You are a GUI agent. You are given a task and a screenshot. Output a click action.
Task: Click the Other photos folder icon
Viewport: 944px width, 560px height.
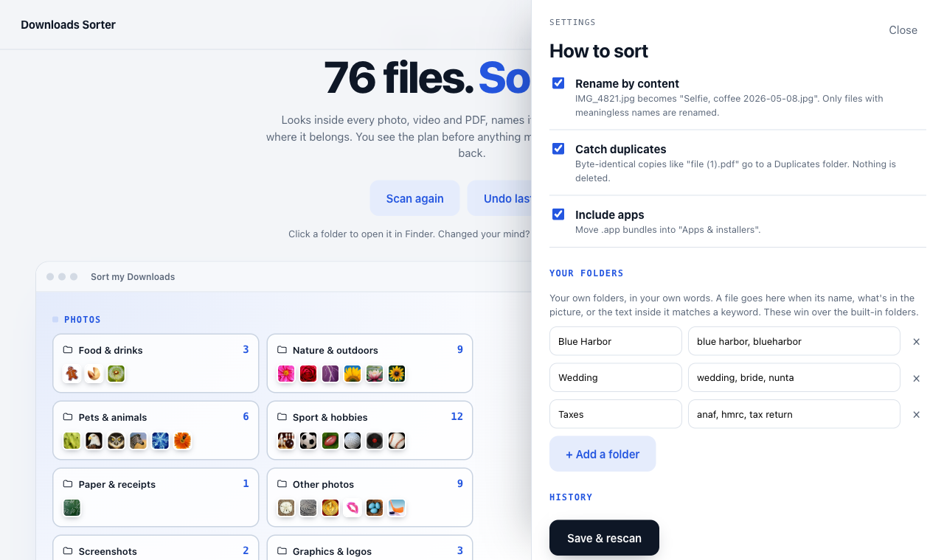click(x=282, y=484)
